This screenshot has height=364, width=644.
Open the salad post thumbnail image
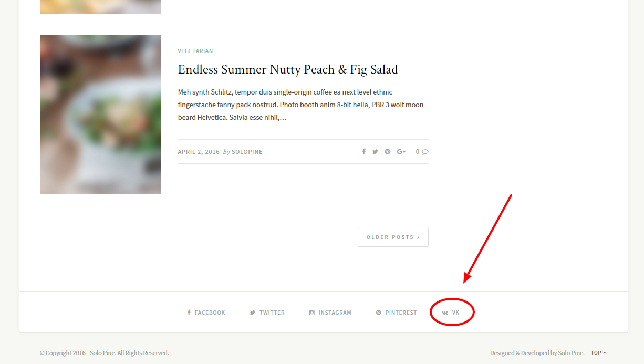[100, 115]
